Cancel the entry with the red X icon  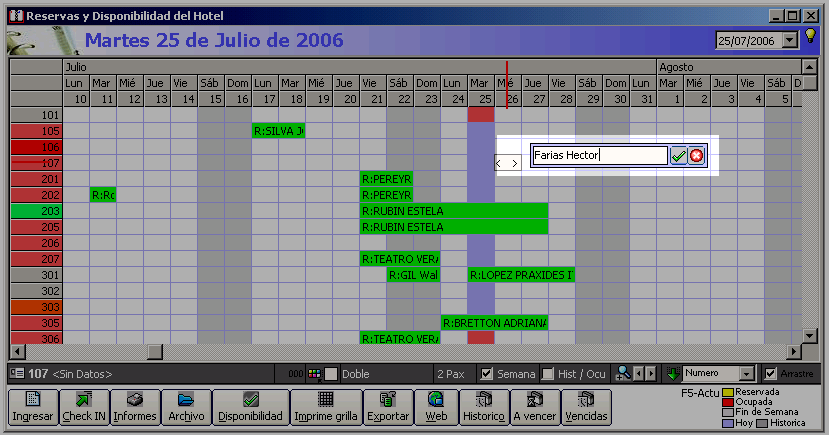tap(696, 156)
